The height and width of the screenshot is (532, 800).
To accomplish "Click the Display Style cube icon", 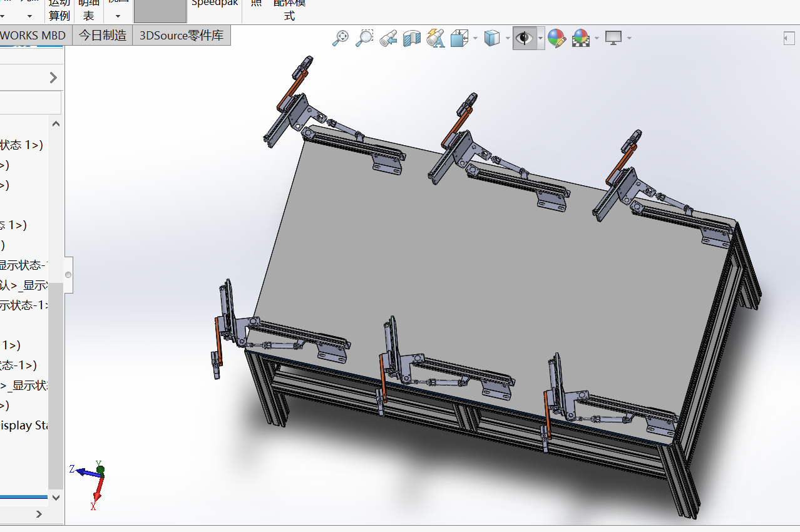I will pyautogui.click(x=492, y=38).
